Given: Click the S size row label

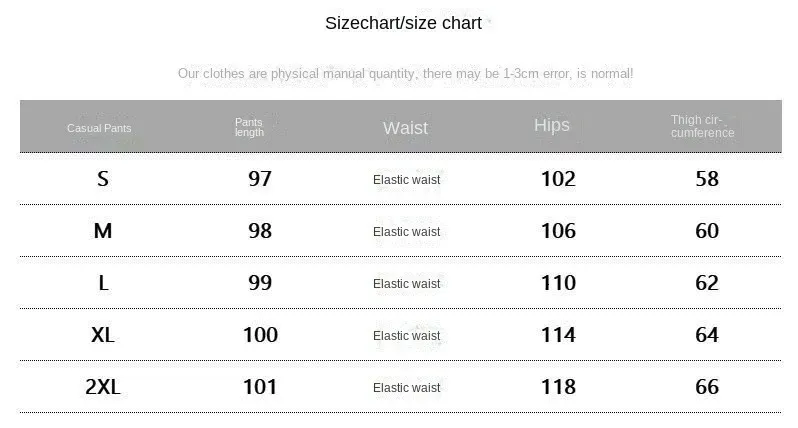Looking at the screenshot, I should pos(103,179).
